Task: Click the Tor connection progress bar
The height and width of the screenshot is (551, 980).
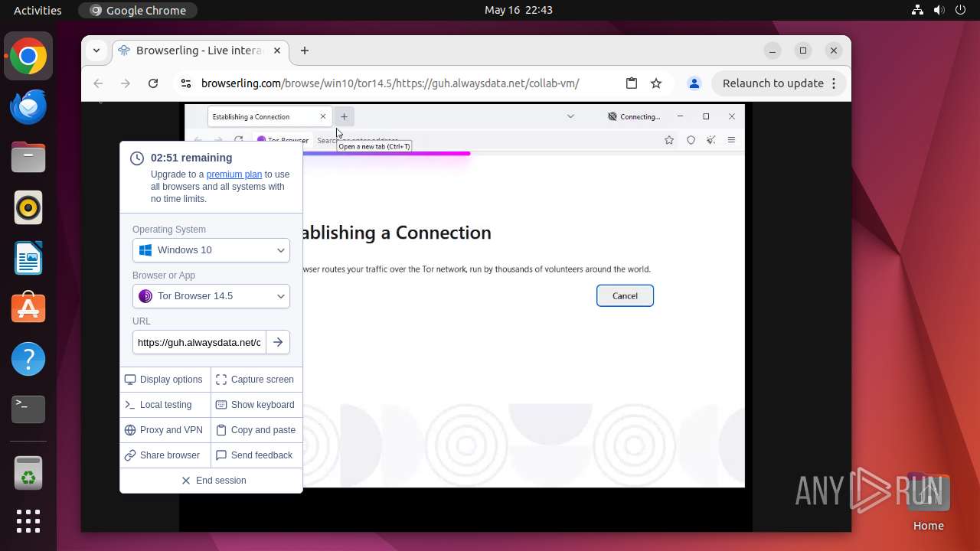Action: pyautogui.click(x=387, y=154)
